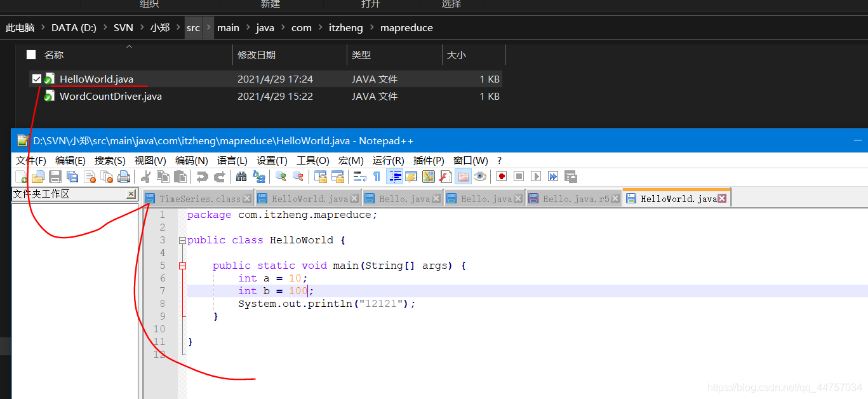The height and width of the screenshot is (399, 868).
Task: Toggle show all characters pilcrow icon
Action: (377, 177)
